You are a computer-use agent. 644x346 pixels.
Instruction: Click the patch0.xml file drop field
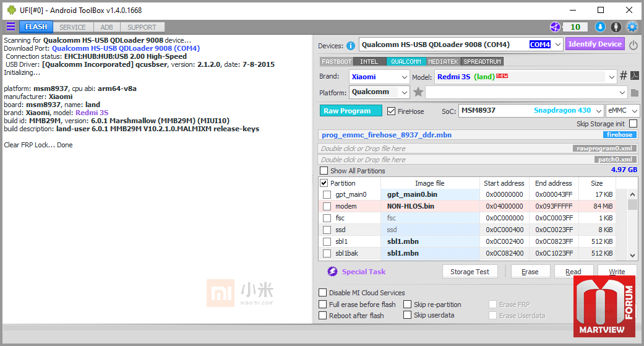tap(478, 160)
